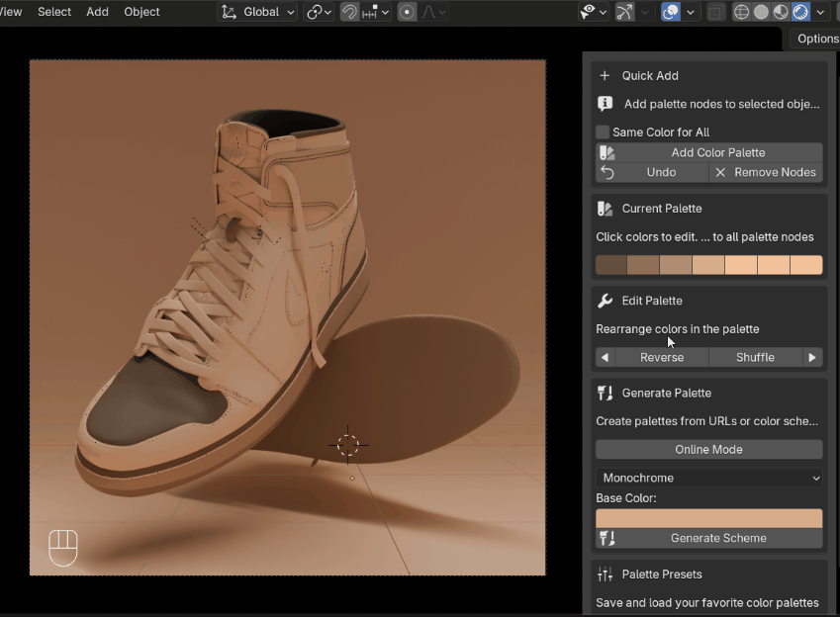Open the Object menu

(x=140, y=12)
